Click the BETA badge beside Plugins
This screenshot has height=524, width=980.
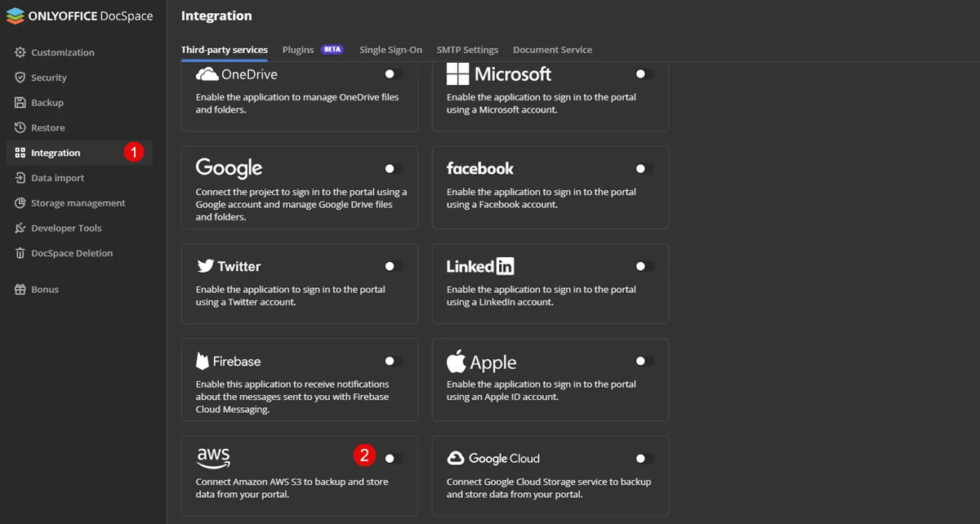pyautogui.click(x=332, y=50)
